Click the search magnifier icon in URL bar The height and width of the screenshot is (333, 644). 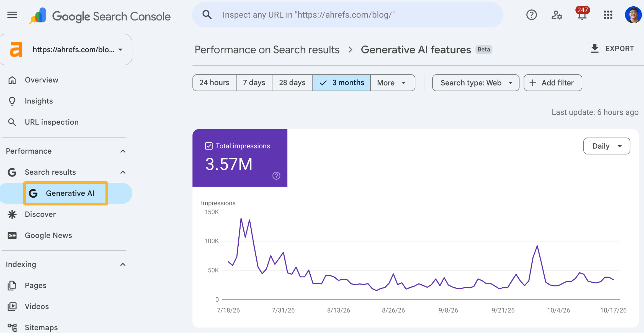[x=207, y=14]
